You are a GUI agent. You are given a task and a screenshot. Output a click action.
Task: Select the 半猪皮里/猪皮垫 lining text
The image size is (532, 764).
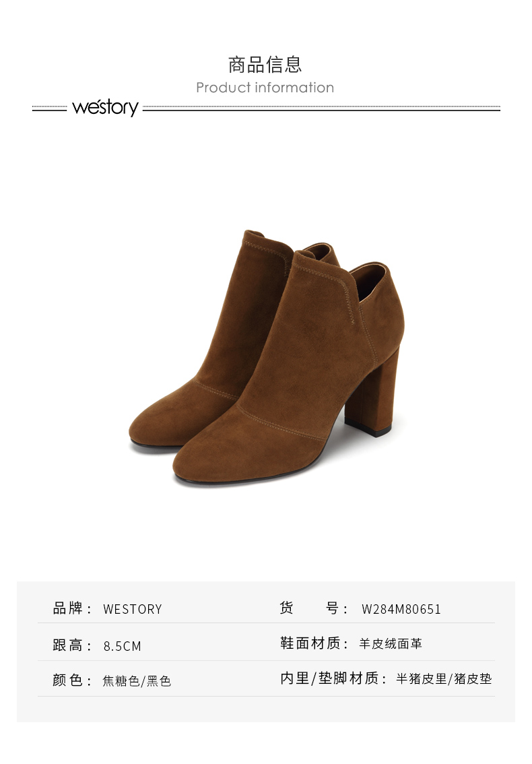[x=444, y=678]
